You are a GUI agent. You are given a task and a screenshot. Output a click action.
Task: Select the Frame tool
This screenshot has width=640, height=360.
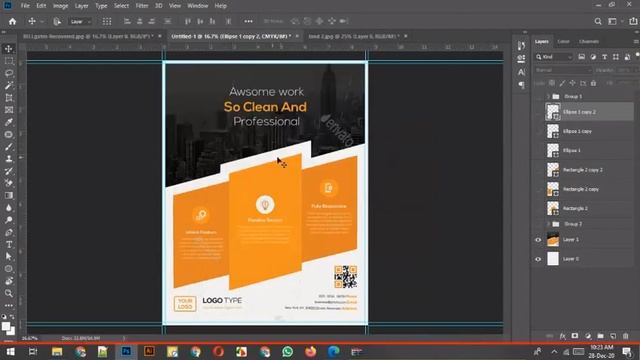coord(9,110)
